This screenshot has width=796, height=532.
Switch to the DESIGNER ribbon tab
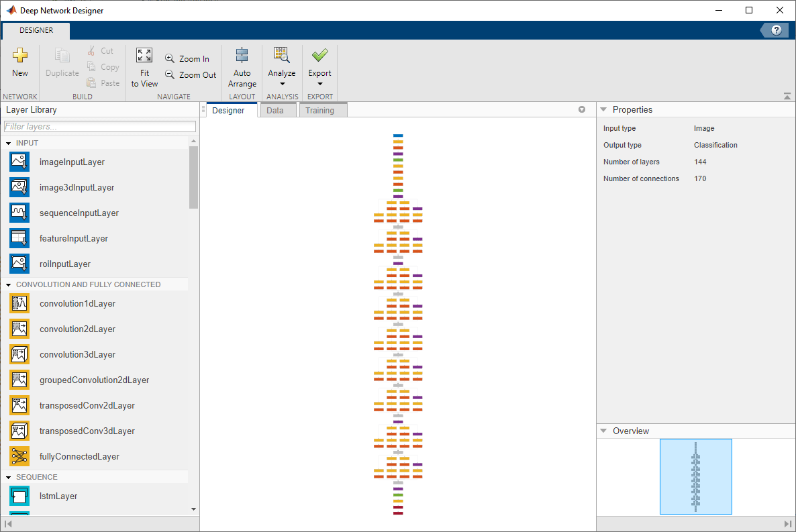36,30
